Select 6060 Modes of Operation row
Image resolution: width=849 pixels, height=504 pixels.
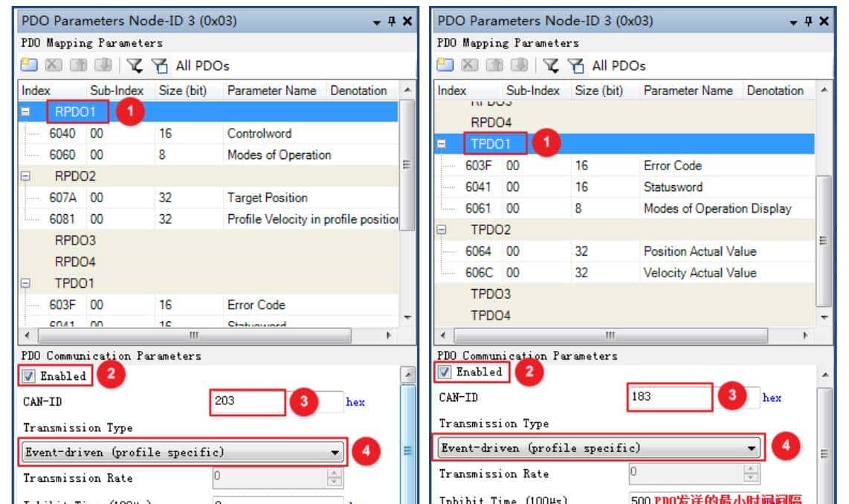[209, 155]
